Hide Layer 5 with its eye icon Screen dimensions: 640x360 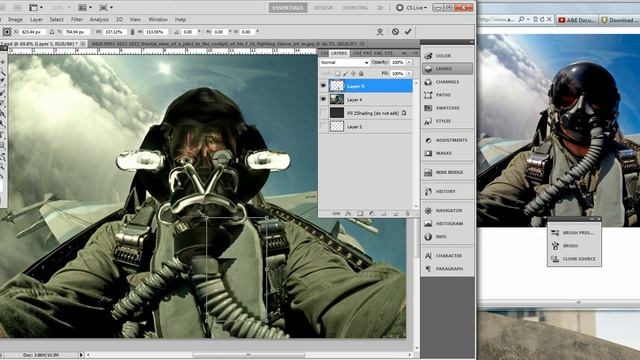(x=323, y=86)
